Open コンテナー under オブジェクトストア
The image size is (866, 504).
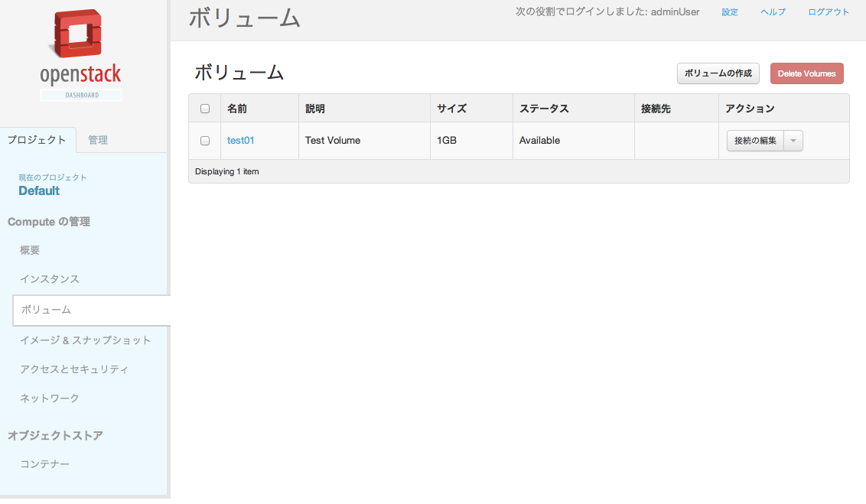click(x=45, y=464)
